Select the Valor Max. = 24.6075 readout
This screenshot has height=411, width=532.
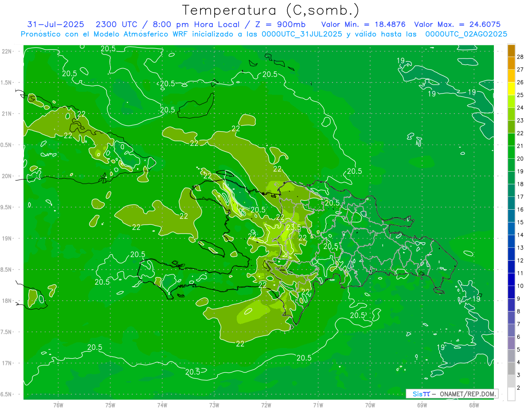click(x=457, y=24)
